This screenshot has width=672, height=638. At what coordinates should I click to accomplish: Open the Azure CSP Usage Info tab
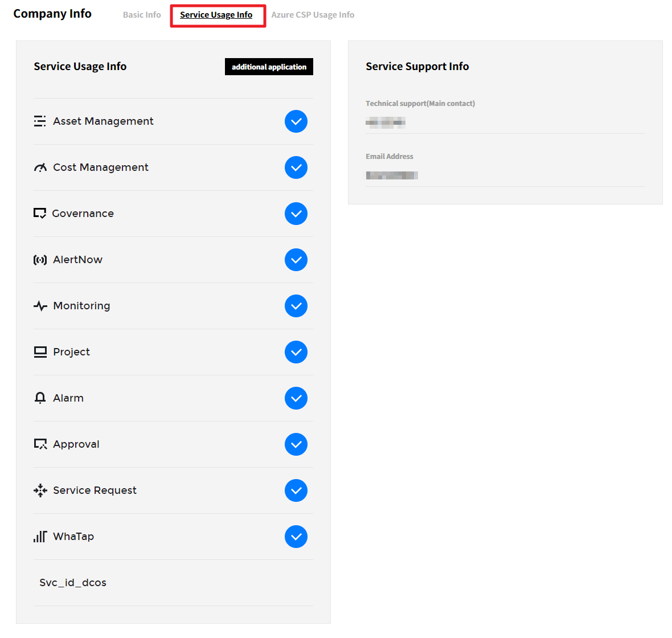point(313,15)
